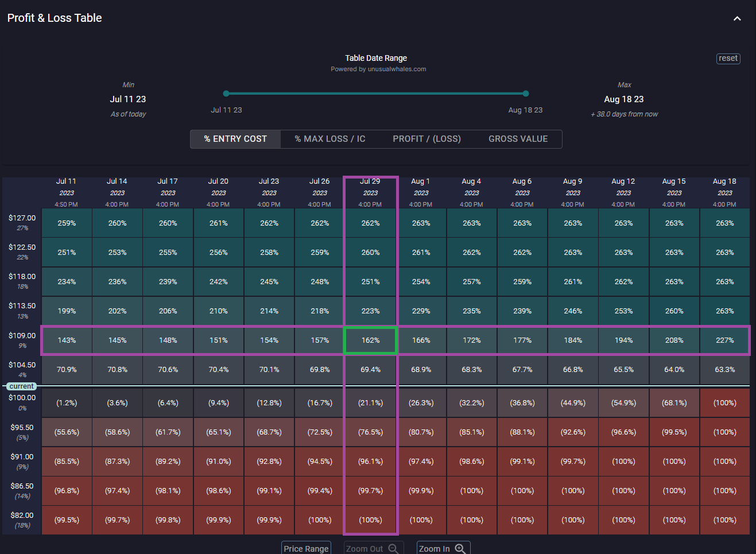Image resolution: width=756 pixels, height=554 pixels.
Task: Click the Zoom In button
Action: pyautogui.click(x=443, y=548)
